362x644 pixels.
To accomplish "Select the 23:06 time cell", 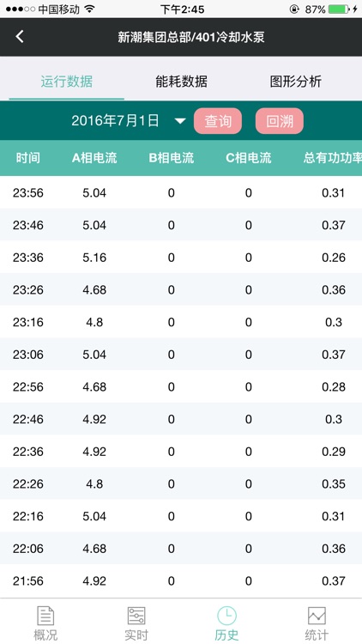I will click(x=28, y=355).
